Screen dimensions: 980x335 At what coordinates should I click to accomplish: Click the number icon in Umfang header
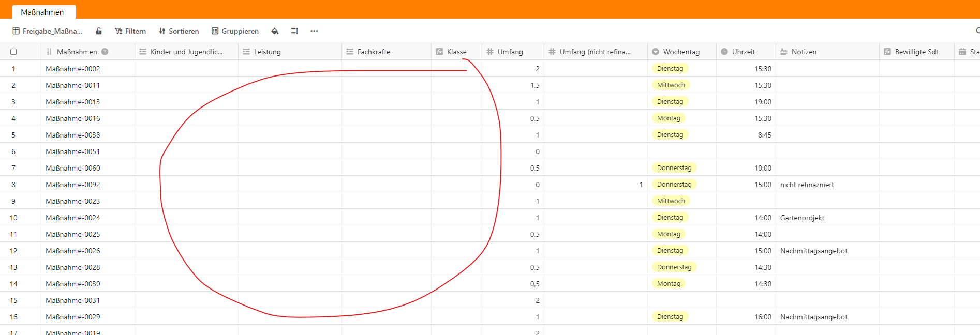click(490, 52)
